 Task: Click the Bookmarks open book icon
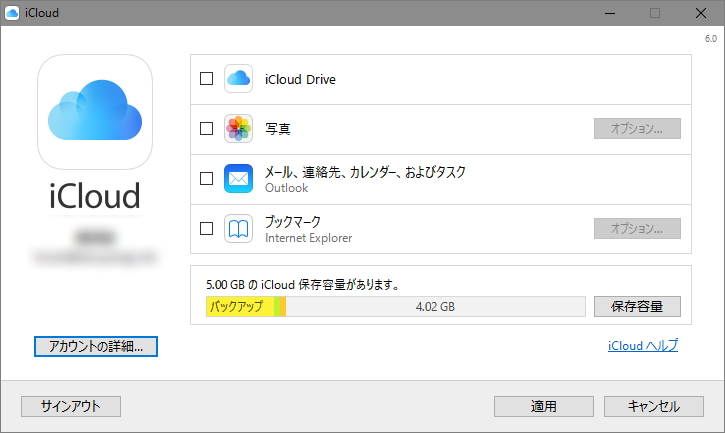tap(239, 229)
